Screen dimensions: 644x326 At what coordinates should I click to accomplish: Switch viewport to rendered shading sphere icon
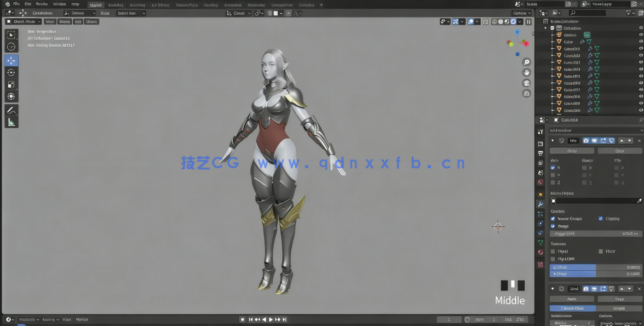514,22
